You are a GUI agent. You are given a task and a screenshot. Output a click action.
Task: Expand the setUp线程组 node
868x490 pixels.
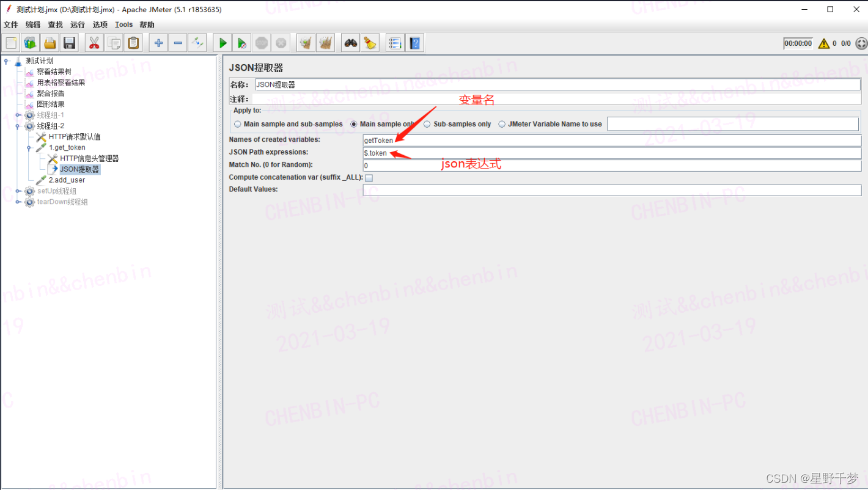18,191
